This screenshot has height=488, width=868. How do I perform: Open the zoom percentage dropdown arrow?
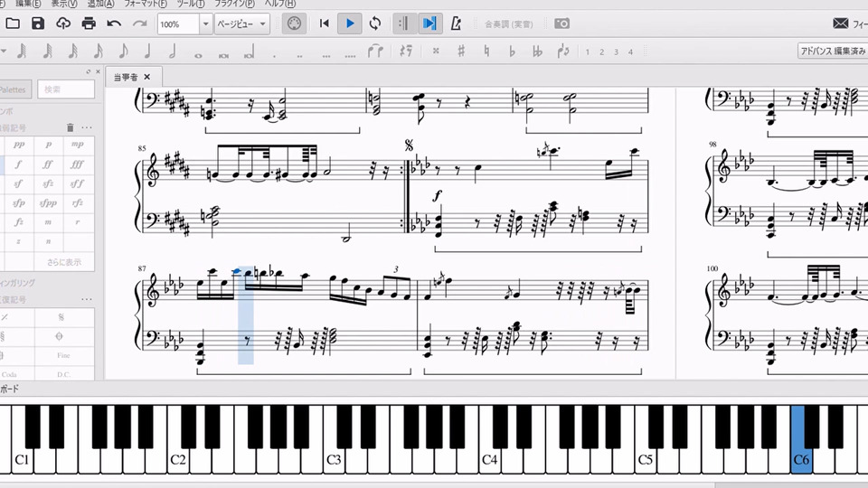coord(206,24)
